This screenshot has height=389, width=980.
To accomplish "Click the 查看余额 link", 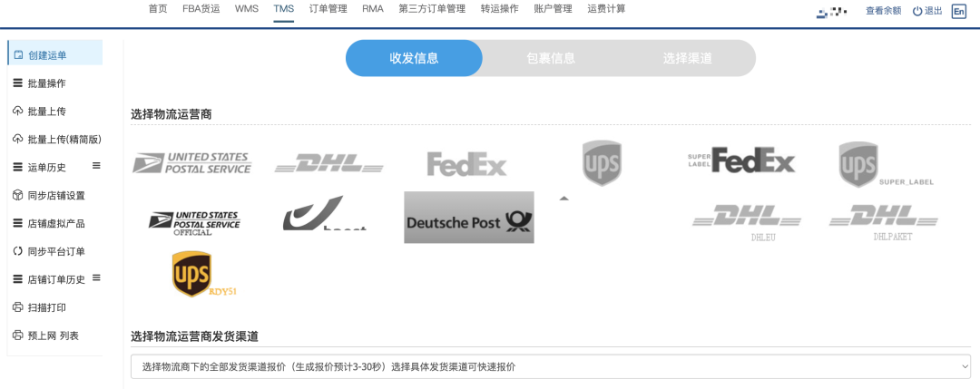I will (883, 11).
